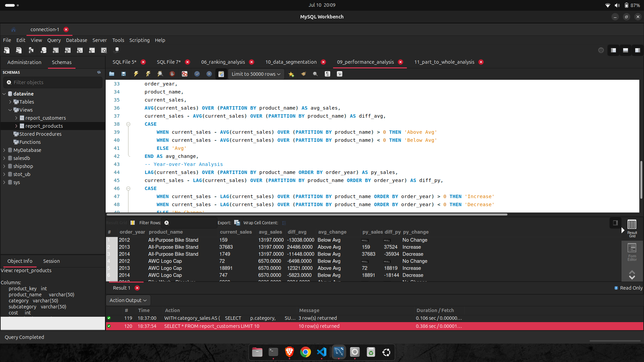
Task: Open the Limit to 50000 rows dropdown
Action: 256,74
